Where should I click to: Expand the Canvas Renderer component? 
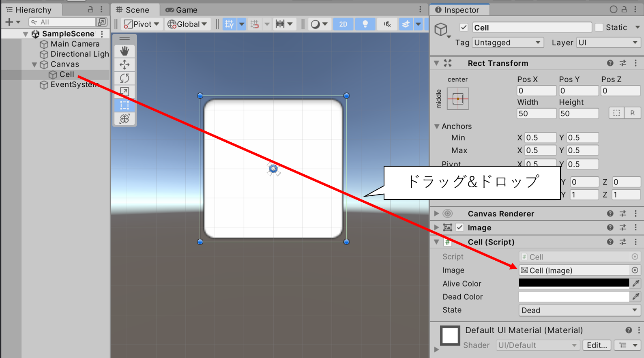pos(436,214)
